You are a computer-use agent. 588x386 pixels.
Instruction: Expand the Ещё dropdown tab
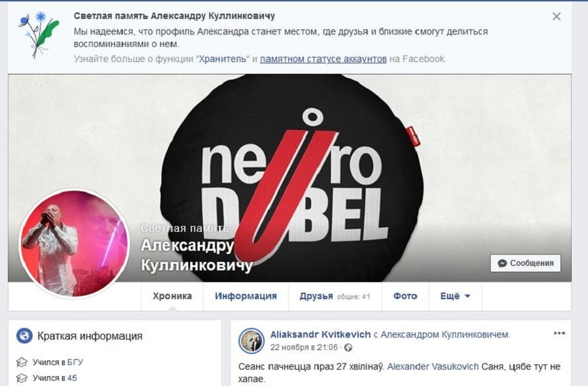(455, 296)
